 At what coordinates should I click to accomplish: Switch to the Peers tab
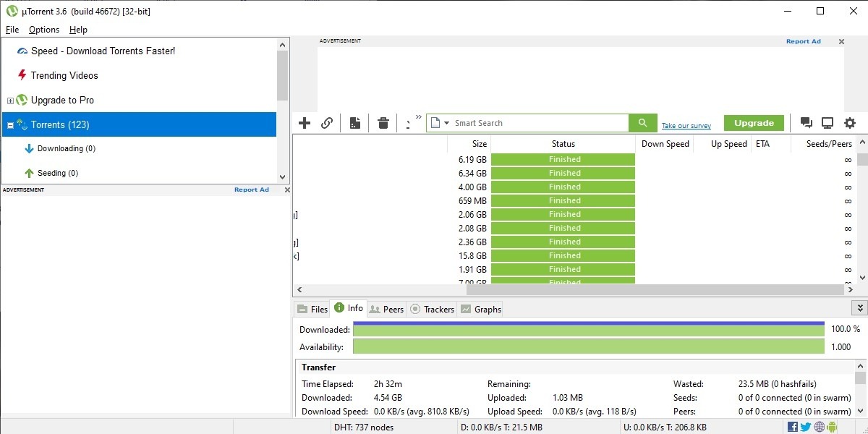tap(386, 309)
